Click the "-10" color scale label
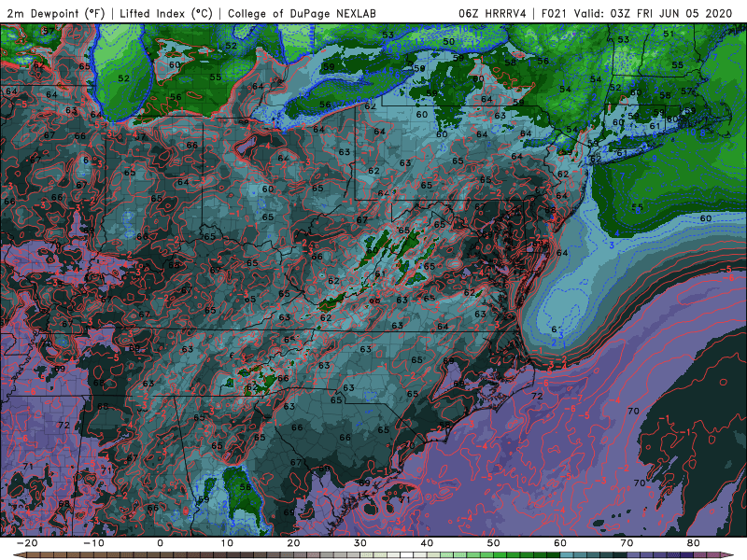The height and width of the screenshot is (560, 747). pyautogui.click(x=93, y=543)
